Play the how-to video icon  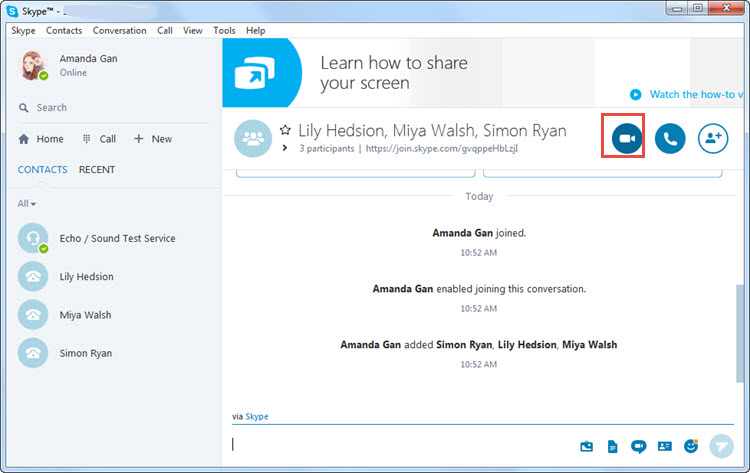click(x=635, y=95)
